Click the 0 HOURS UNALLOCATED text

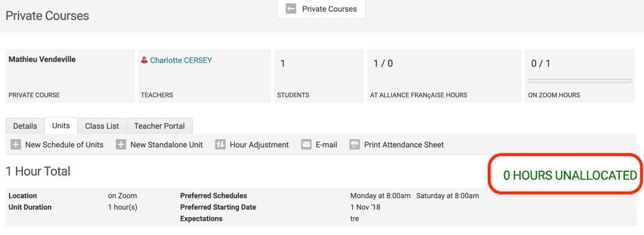[570, 176]
